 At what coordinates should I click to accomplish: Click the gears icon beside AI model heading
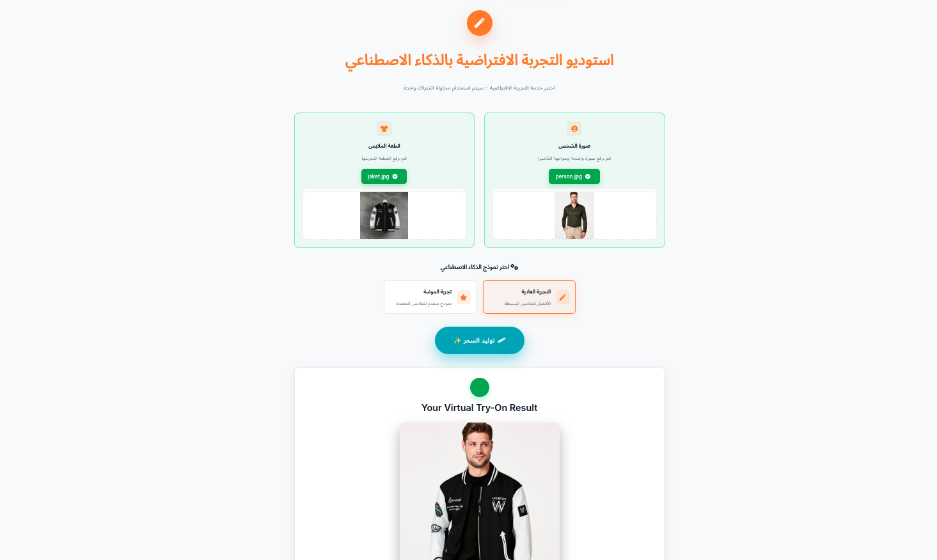click(x=514, y=267)
